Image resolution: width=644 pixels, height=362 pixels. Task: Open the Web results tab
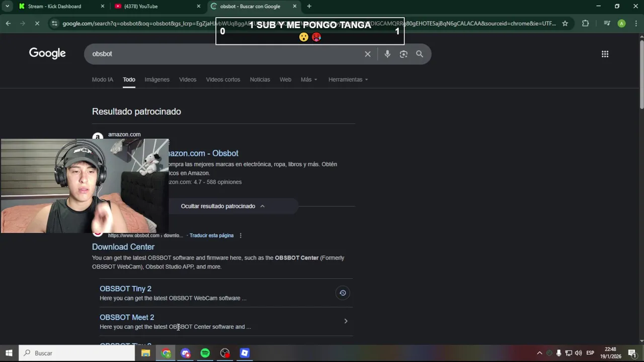coord(285,79)
